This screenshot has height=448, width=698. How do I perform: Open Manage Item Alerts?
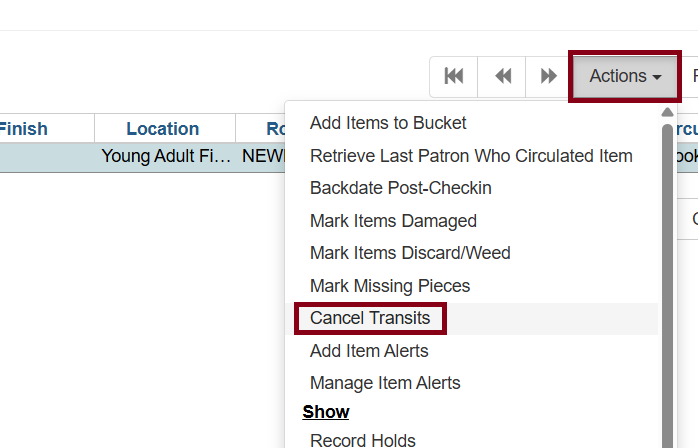(x=385, y=383)
